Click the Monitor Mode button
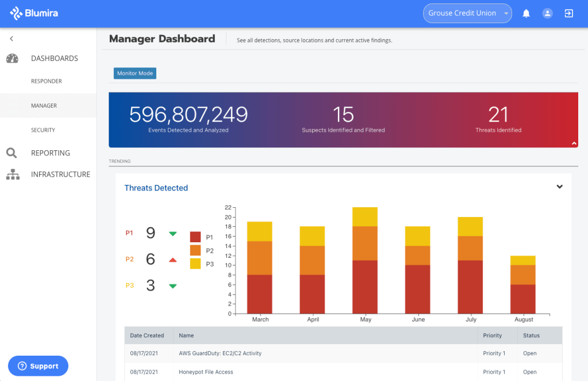The width and height of the screenshot is (588, 381). pyautogui.click(x=135, y=74)
